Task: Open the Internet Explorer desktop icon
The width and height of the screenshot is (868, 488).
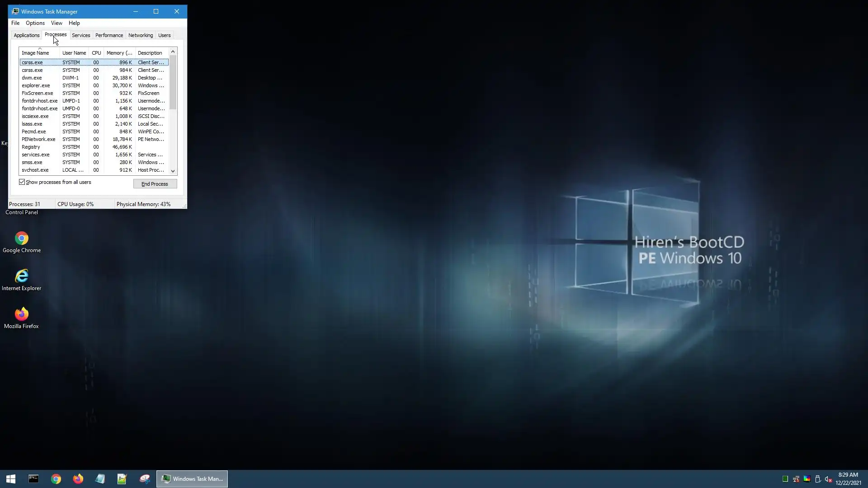Action: [x=21, y=276]
